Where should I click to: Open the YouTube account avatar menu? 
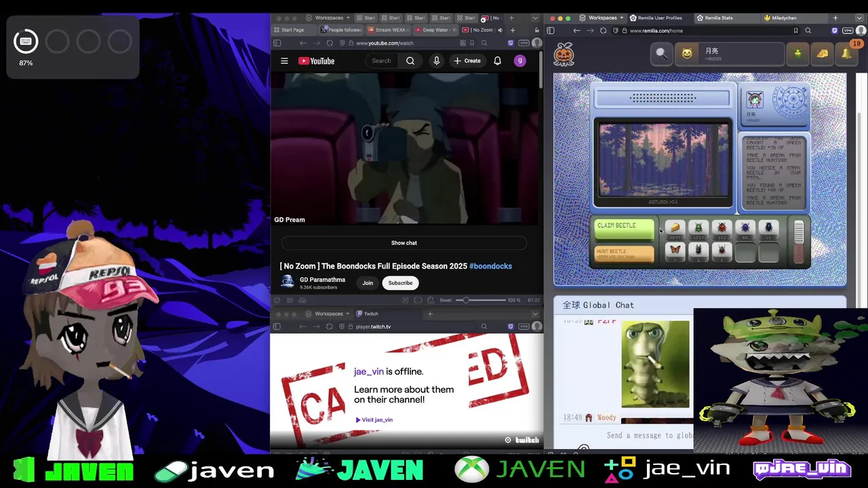520,61
